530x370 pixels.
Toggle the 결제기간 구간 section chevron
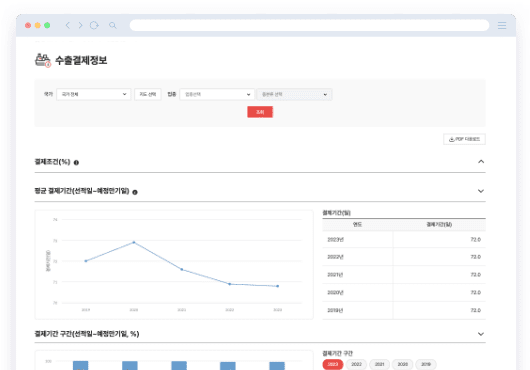[x=481, y=334]
